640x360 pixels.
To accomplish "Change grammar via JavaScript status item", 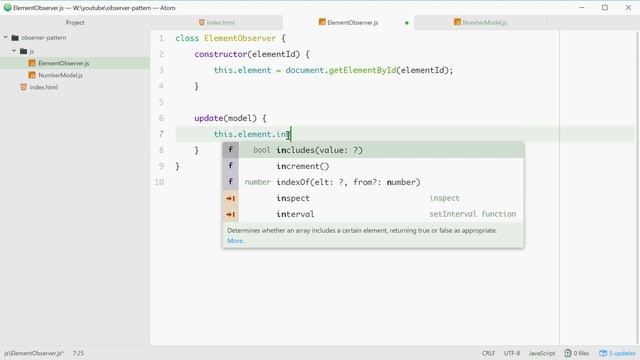I will 542,353.
